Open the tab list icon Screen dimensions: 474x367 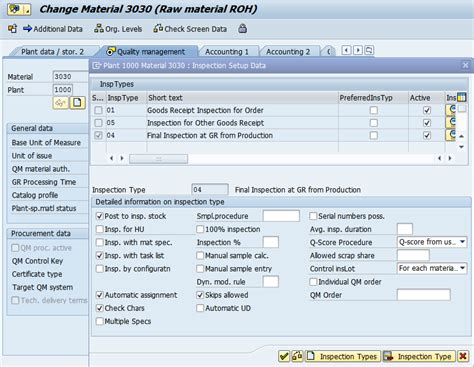point(369,50)
